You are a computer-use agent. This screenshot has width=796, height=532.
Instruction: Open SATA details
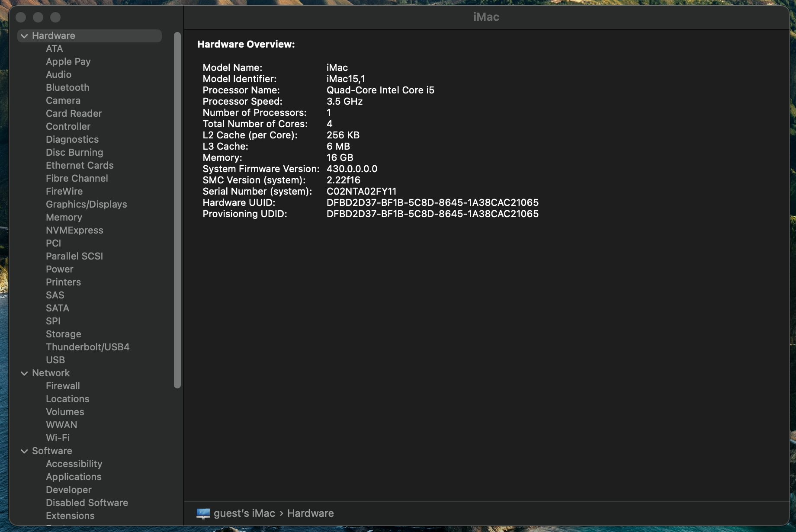(x=58, y=308)
